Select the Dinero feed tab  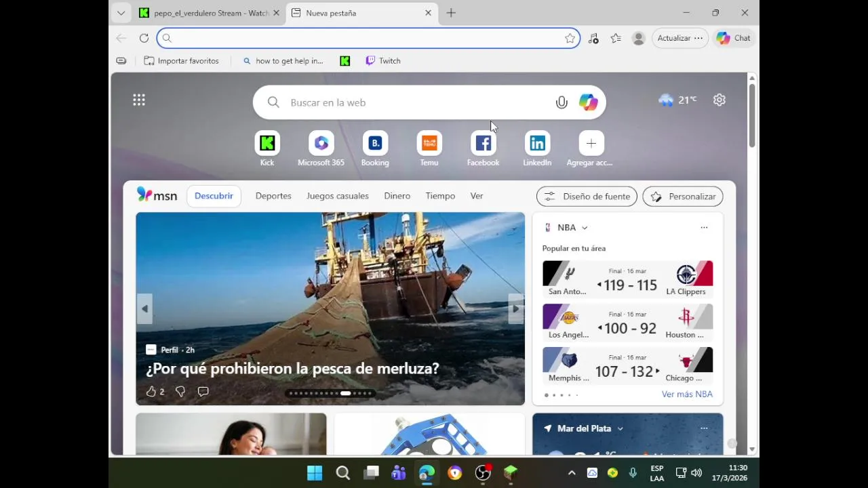pyautogui.click(x=397, y=196)
